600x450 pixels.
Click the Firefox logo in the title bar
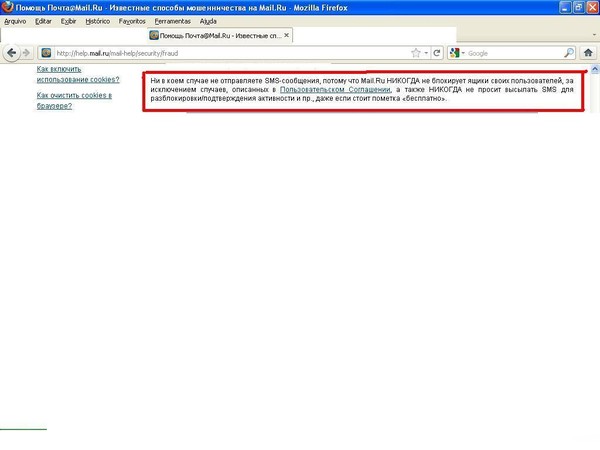tap(8, 7)
